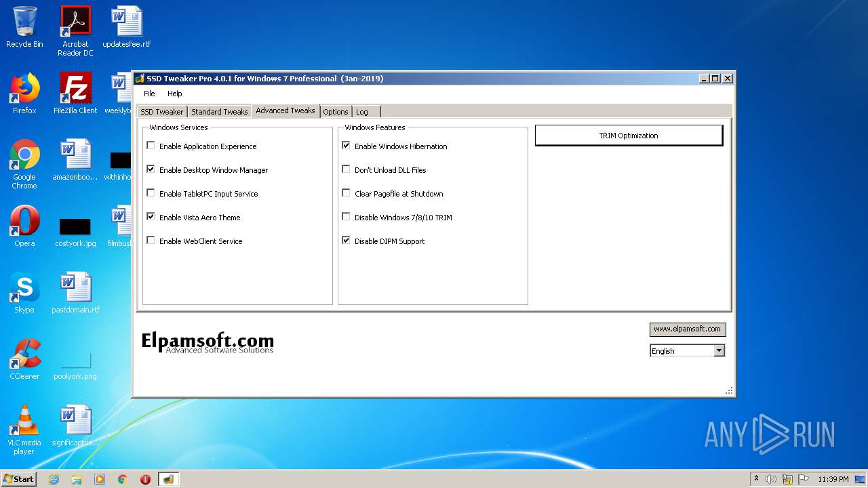Switch to Options tab
Screen dimensions: 868x488
(336, 112)
